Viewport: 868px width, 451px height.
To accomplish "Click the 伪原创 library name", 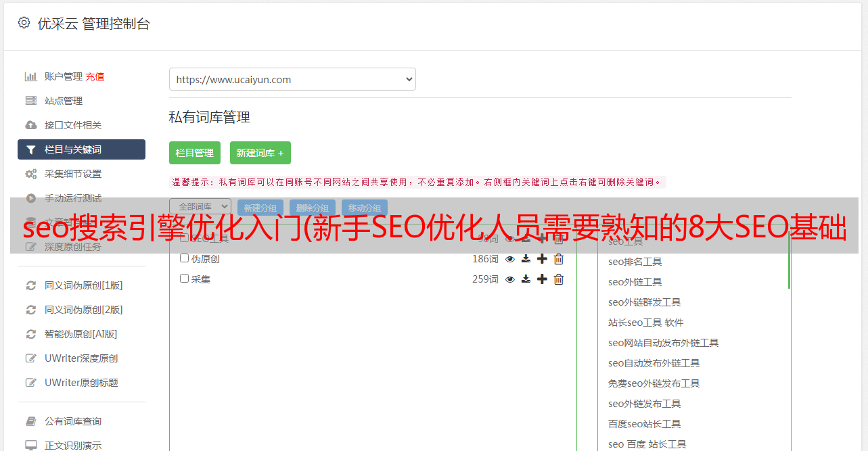I will point(206,259).
